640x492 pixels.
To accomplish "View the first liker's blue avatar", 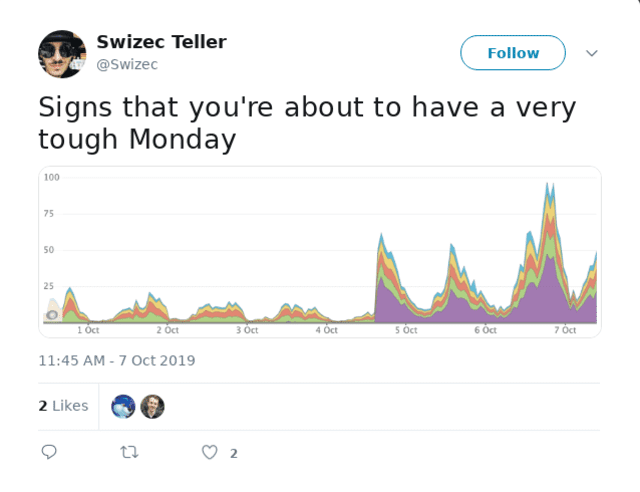I will [x=124, y=406].
